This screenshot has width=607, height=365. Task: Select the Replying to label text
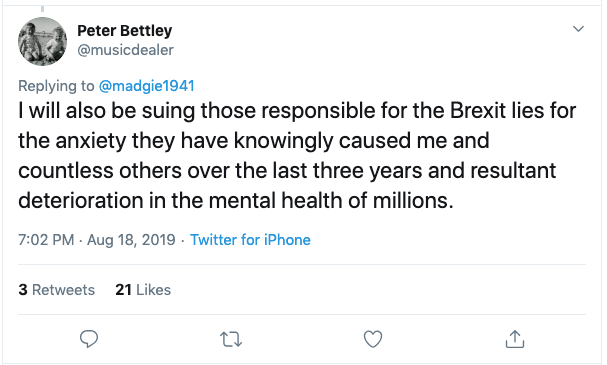point(56,86)
